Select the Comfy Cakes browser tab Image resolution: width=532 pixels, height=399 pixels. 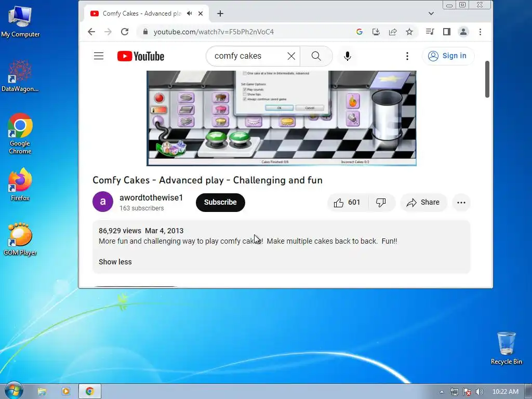pos(142,14)
